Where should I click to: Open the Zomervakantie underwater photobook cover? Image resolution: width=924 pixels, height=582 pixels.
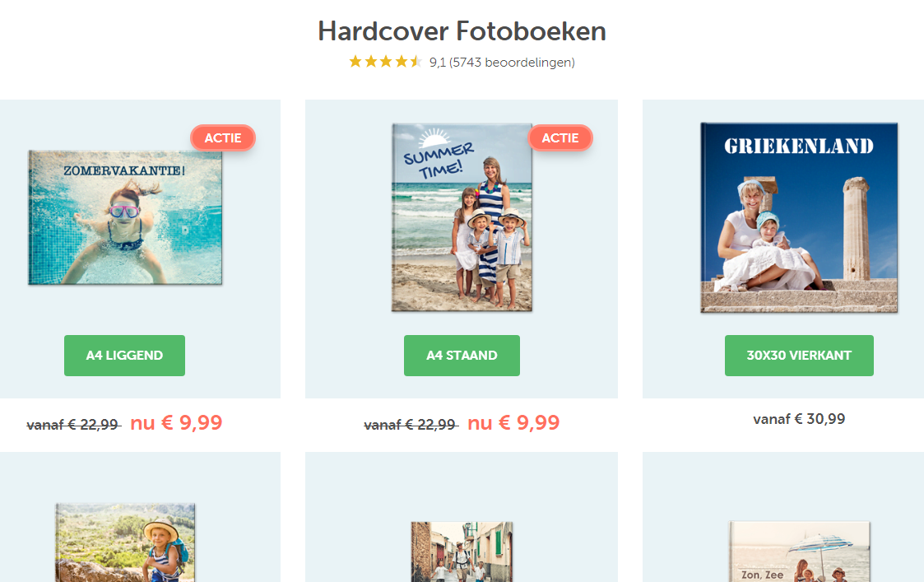(126, 217)
